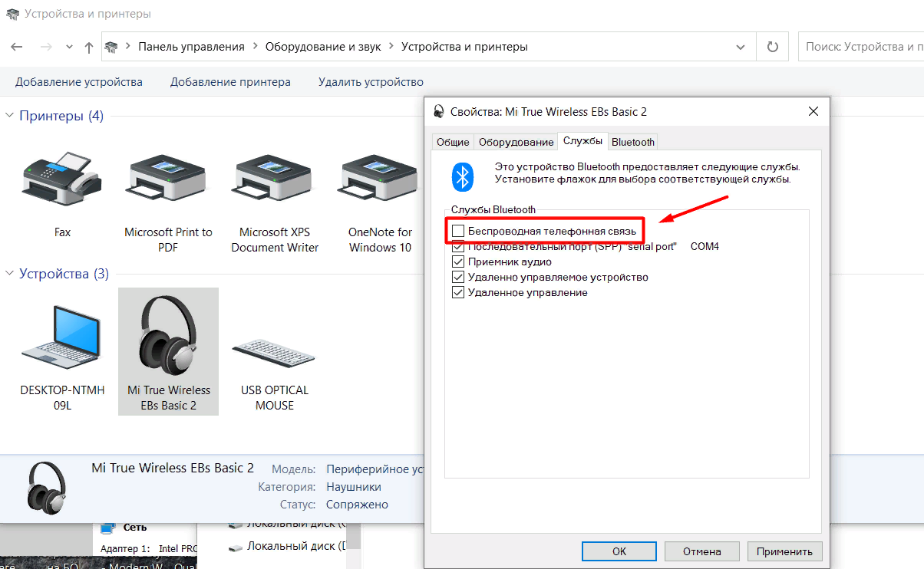Select the Службы tab
Viewport: 924px width, 569px height.
[x=582, y=141]
